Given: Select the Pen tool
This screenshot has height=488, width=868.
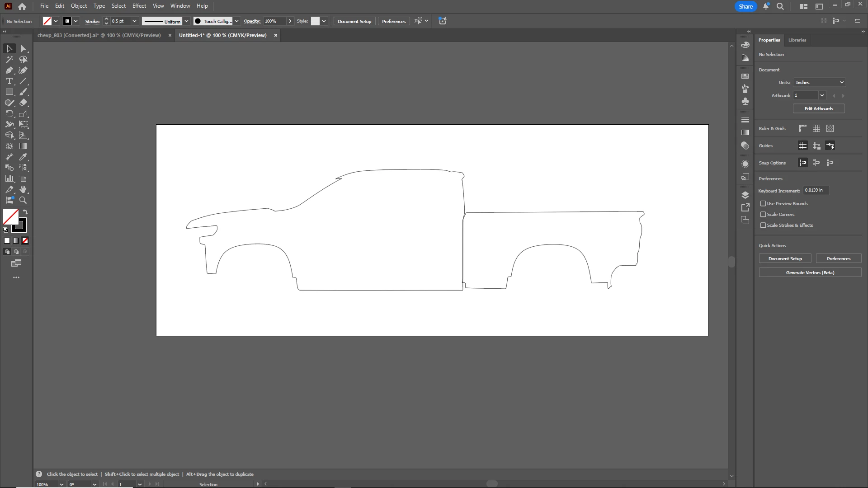Looking at the screenshot, I should [9, 70].
